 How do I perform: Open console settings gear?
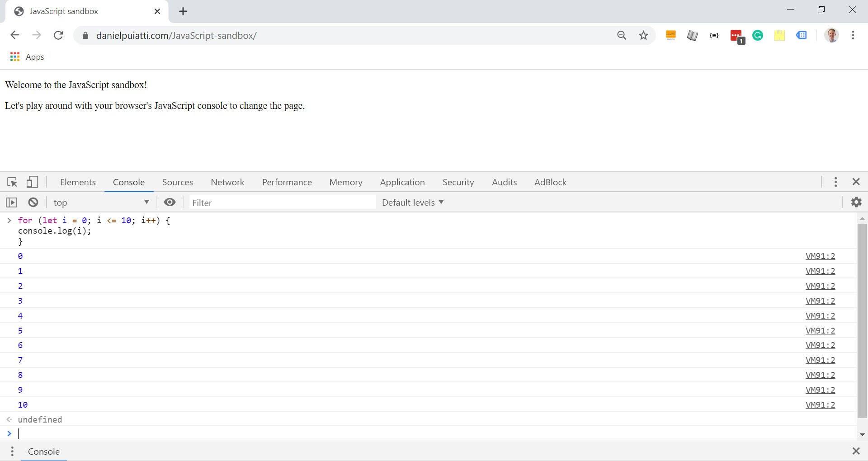[x=856, y=202]
